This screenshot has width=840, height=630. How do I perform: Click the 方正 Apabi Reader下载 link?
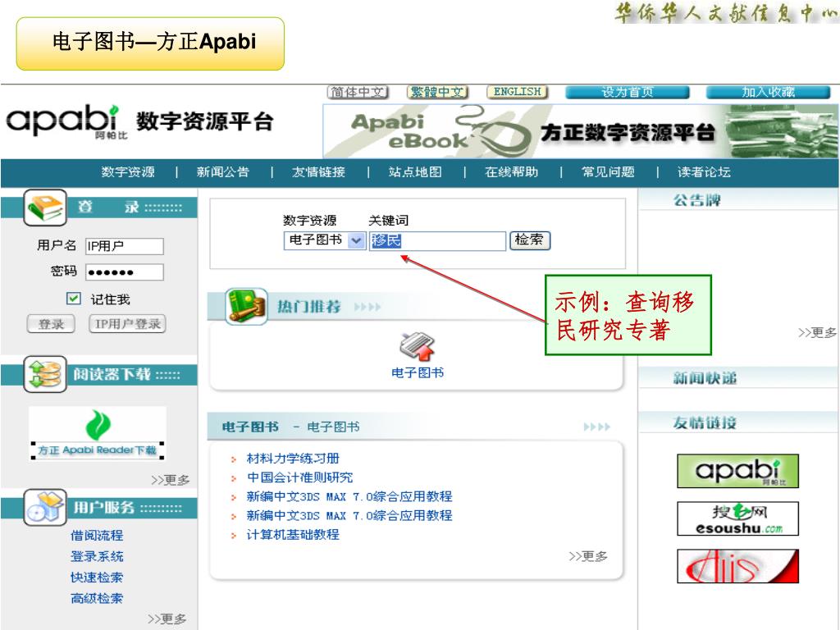pyautogui.click(x=98, y=450)
